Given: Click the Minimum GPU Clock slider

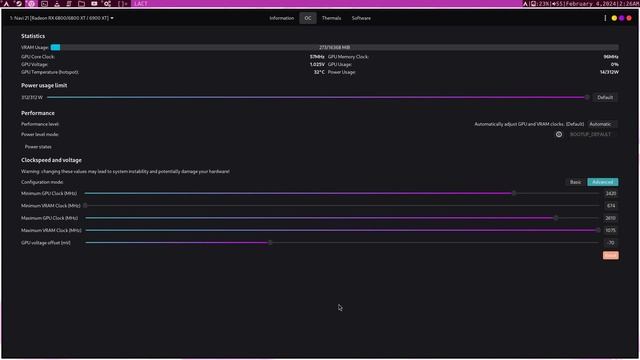Looking at the screenshot, I should tap(342, 193).
